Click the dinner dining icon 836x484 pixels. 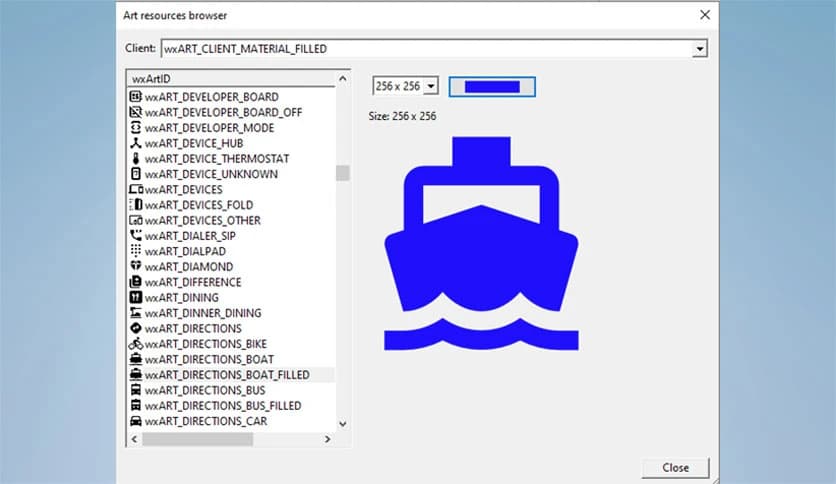tap(136, 313)
